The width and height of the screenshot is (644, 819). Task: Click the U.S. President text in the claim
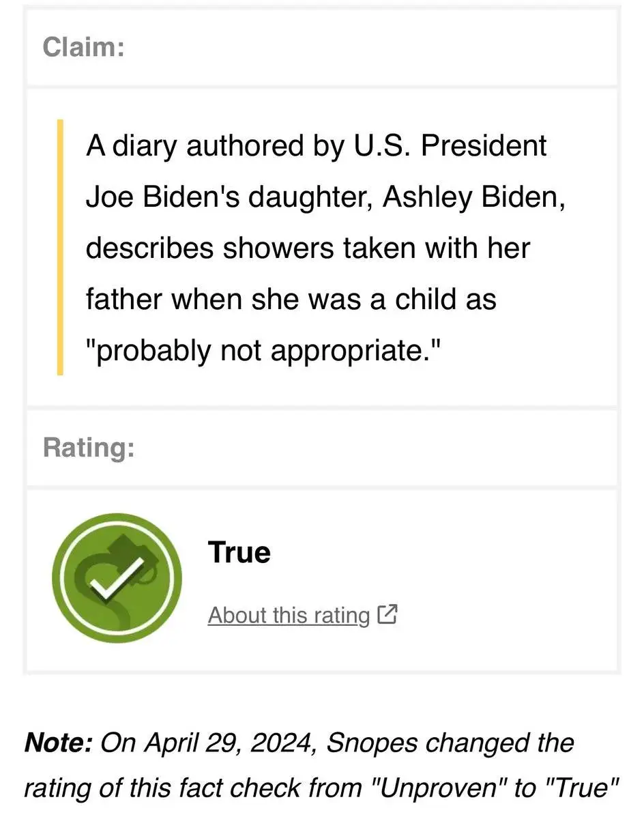click(449, 145)
